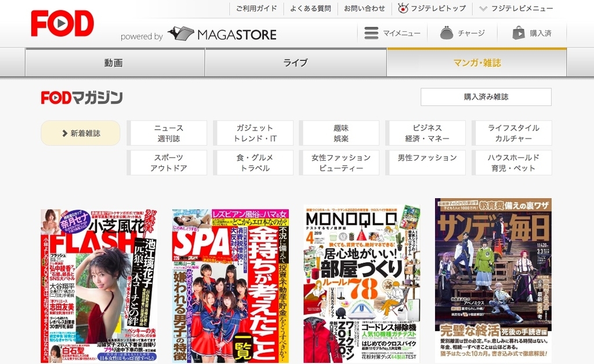
Task: Select the ガジェット トレンド・IT category
Action: click(x=253, y=133)
